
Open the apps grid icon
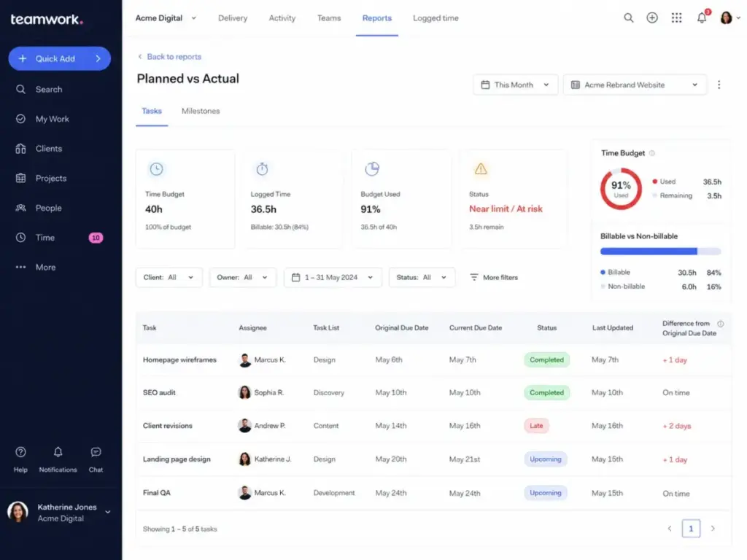pyautogui.click(x=676, y=18)
